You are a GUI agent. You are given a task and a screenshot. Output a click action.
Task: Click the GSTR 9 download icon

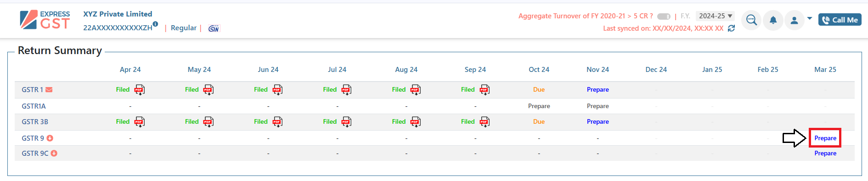point(50,138)
